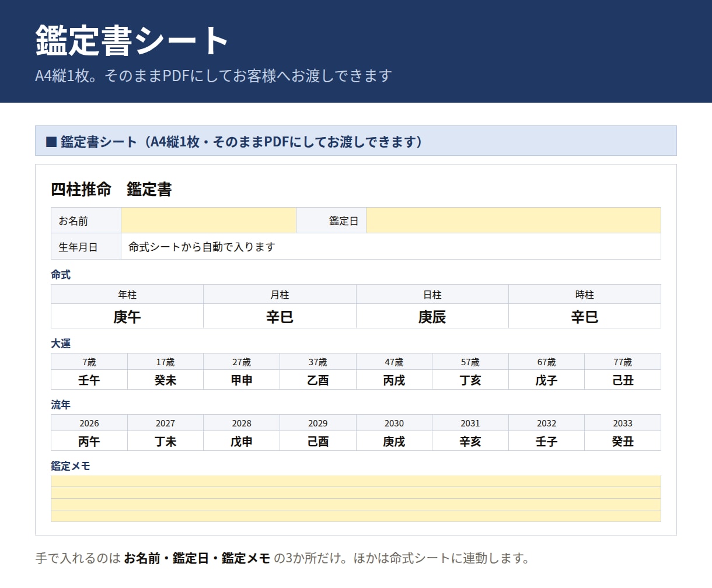
Task: Select the 庚午 year pillar cell
Action: point(127,316)
